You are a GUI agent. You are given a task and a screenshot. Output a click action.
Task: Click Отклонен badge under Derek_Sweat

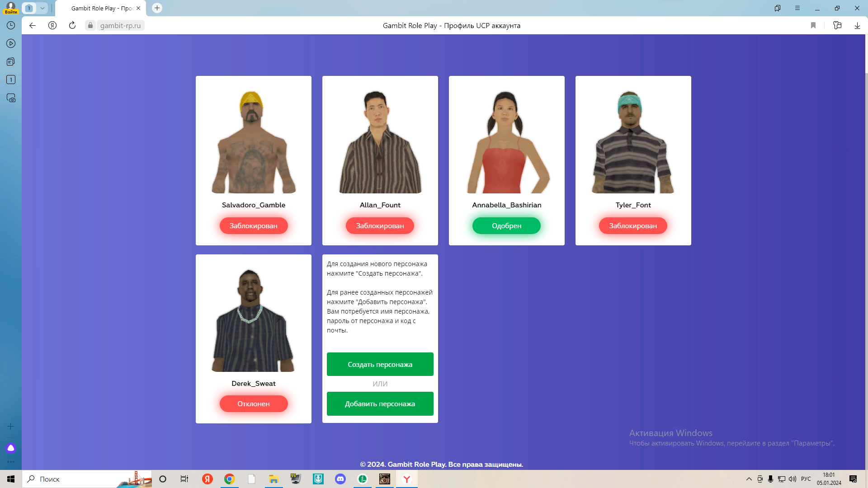pyautogui.click(x=253, y=404)
